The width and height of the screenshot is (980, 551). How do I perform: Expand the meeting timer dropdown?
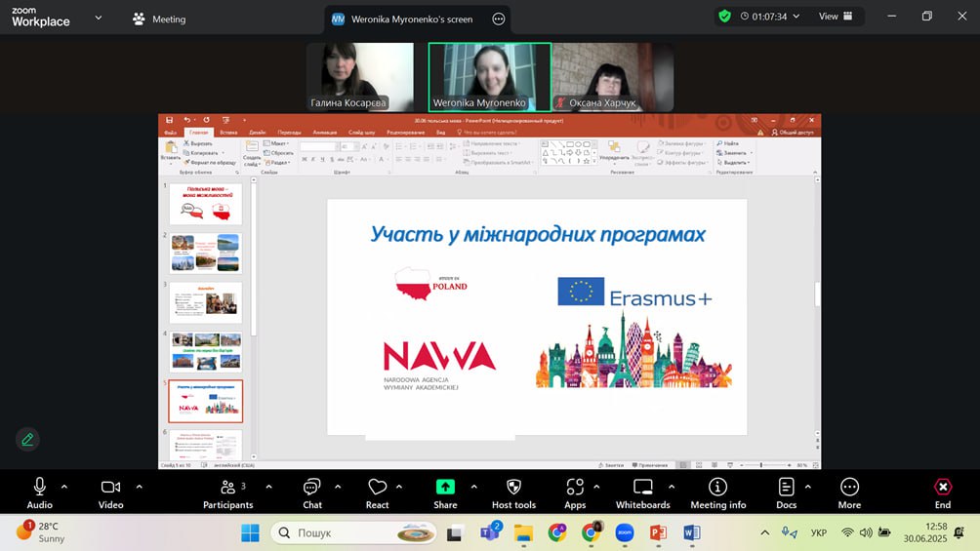tap(796, 17)
